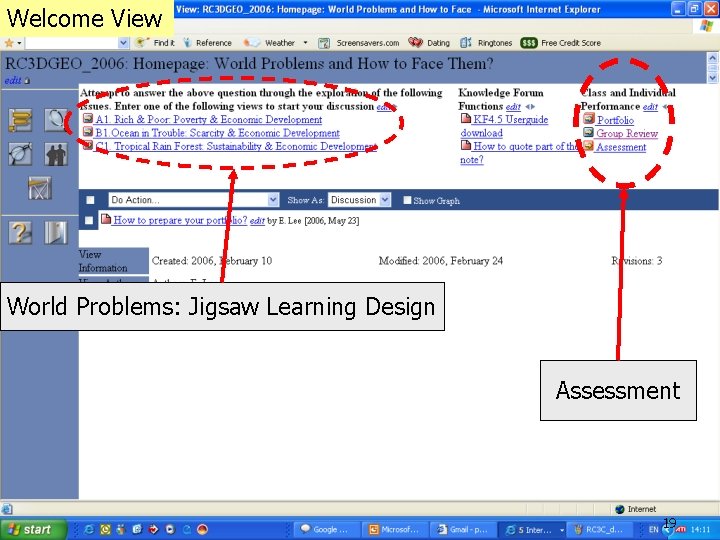Open the two-people authors icon

coord(56,154)
